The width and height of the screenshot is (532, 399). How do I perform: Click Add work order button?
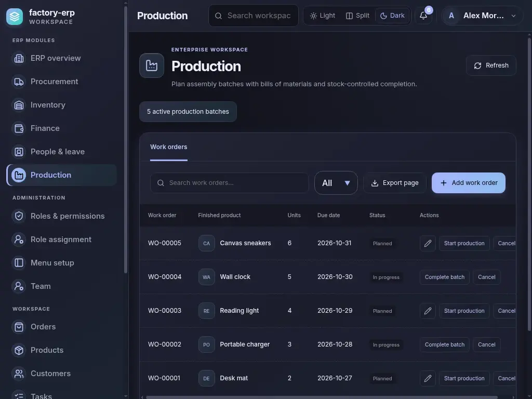tap(469, 183)
